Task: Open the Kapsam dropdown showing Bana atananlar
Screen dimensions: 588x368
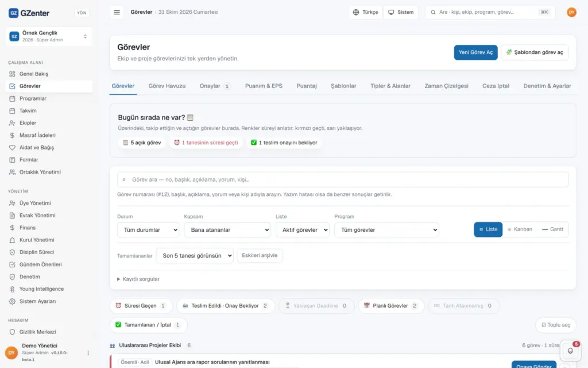Action: pyautogui.click(x=227, y=230)
